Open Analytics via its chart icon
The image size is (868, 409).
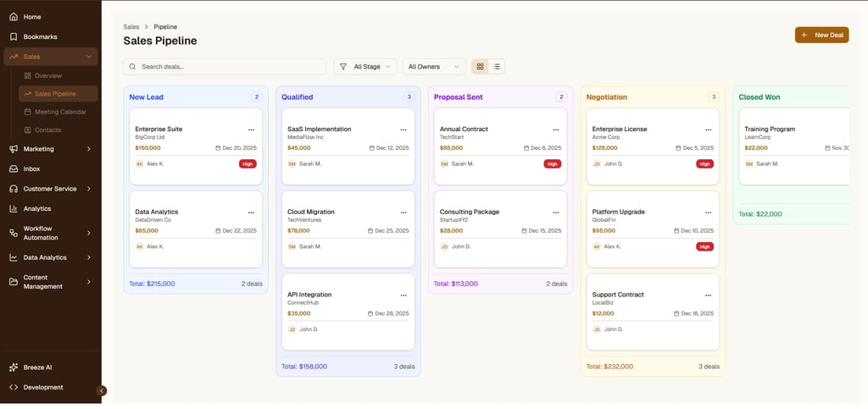pyautogui.click(x=14, y=208)
